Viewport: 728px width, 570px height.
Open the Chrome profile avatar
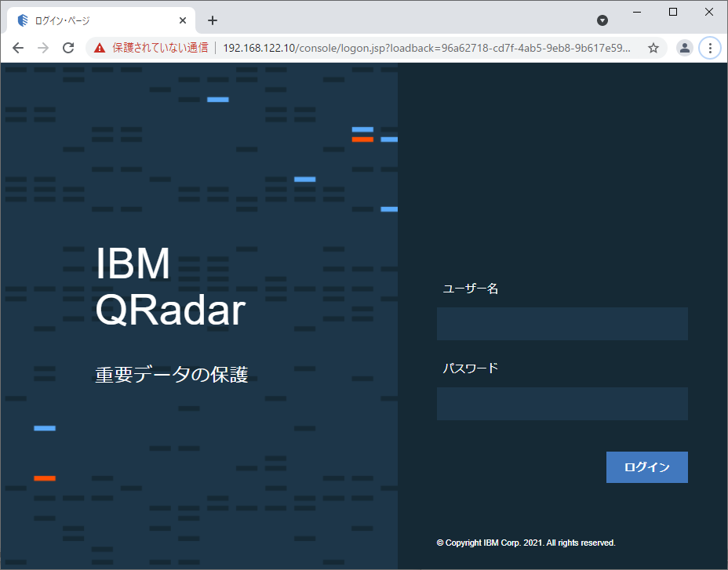[684, 48]
